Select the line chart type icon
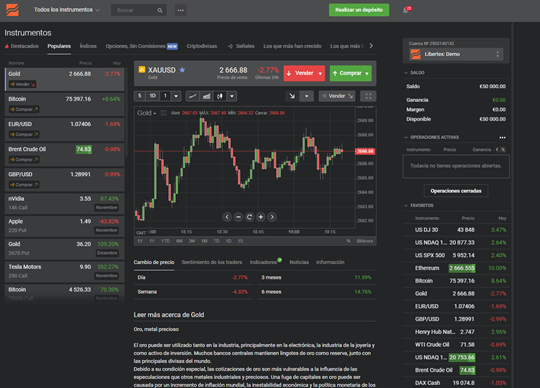 [193, 96]
